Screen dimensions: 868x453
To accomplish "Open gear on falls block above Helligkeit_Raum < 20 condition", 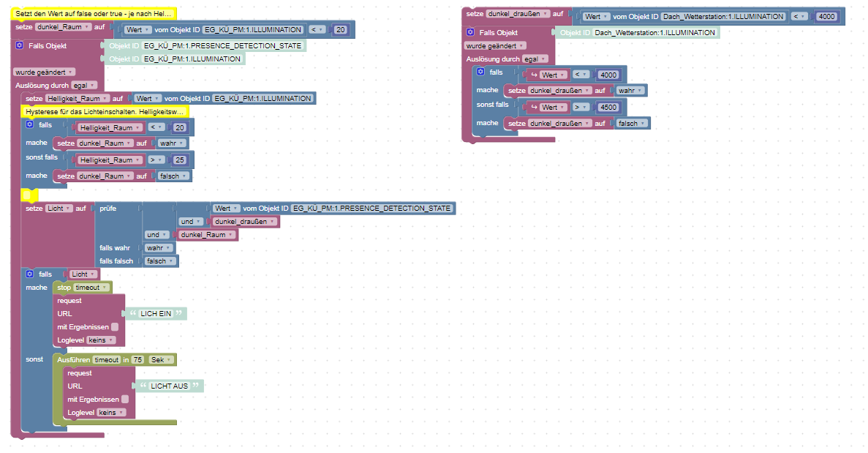I will point(30,124).
